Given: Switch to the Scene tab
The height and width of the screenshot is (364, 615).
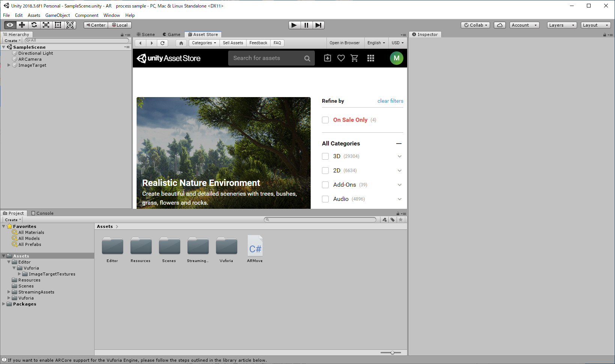Looking at the screenshot, I should point(146,34).
